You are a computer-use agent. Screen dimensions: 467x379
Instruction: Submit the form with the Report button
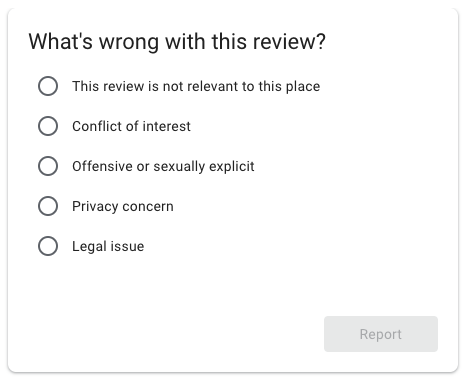[381, 334]
